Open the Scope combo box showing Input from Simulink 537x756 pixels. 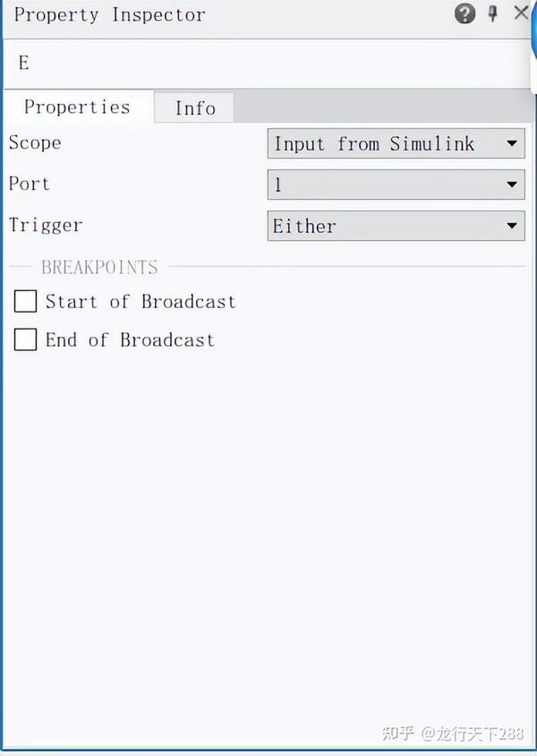[x=396, y=143]
